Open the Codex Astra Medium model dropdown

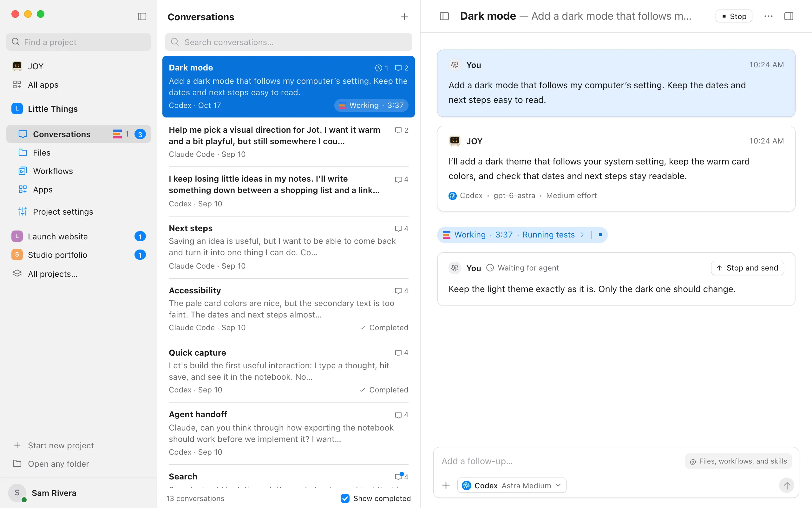click(x=512, y=485)
